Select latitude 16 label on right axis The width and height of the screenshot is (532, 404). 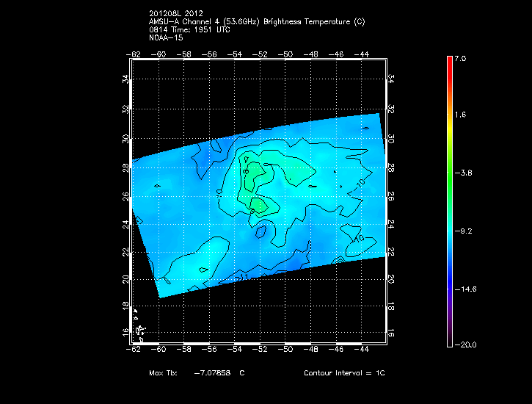coord(391,333)
